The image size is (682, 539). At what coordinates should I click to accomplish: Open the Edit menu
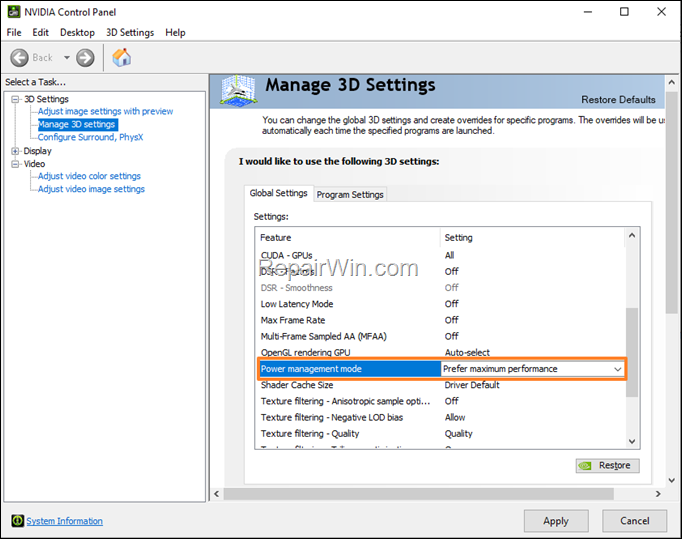tap(40, 33)
